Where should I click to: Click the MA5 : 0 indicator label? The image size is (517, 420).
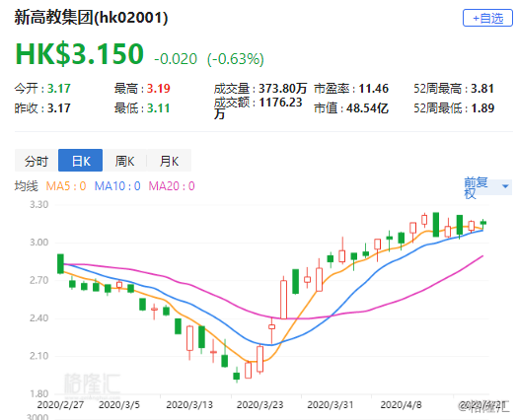[x=66, y=186]
